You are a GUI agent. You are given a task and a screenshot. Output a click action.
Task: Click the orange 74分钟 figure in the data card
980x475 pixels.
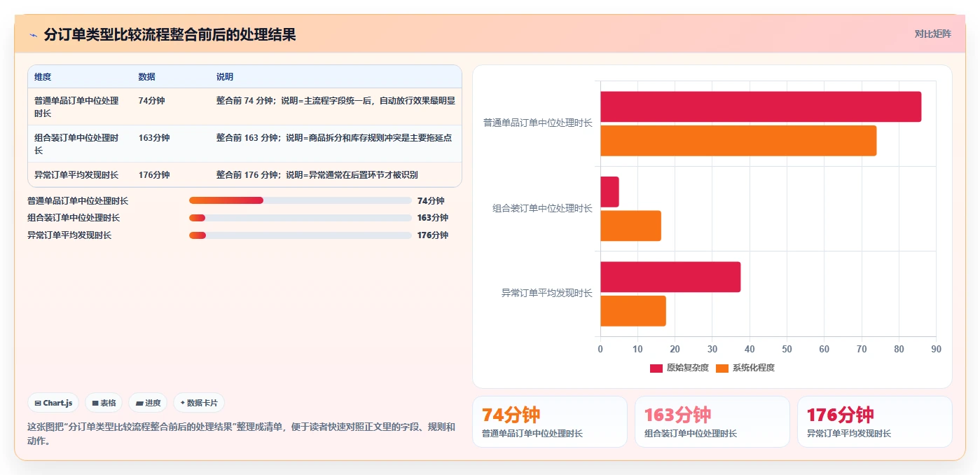511,415
